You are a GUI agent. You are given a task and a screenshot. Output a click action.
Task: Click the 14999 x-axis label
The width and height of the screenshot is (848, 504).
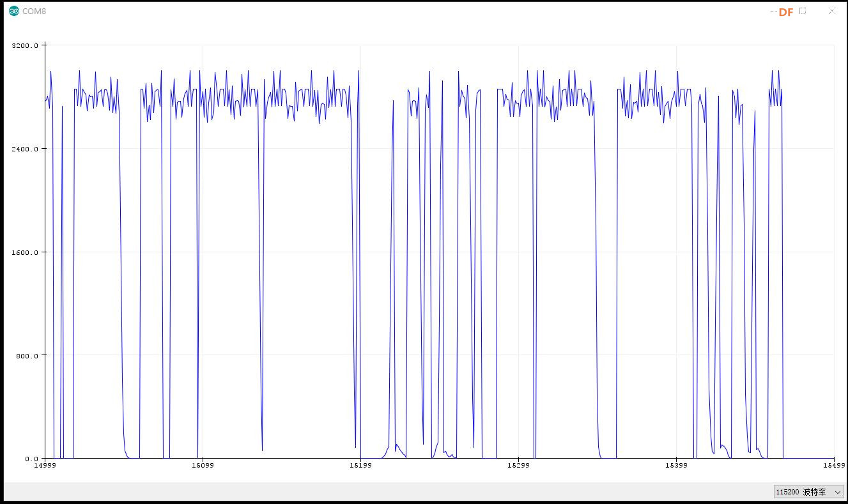click(x=45, y=466)
